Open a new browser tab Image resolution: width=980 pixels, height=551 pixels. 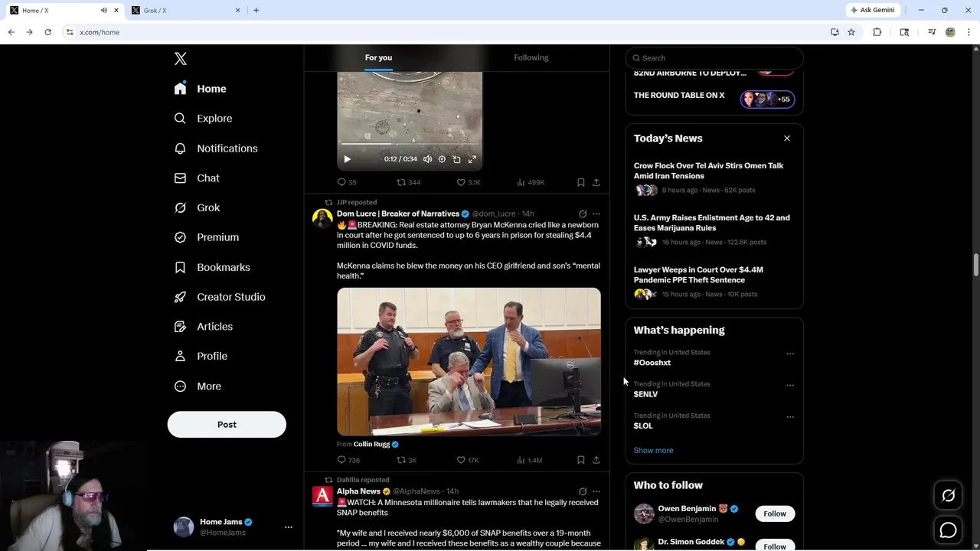pos(256,10)
